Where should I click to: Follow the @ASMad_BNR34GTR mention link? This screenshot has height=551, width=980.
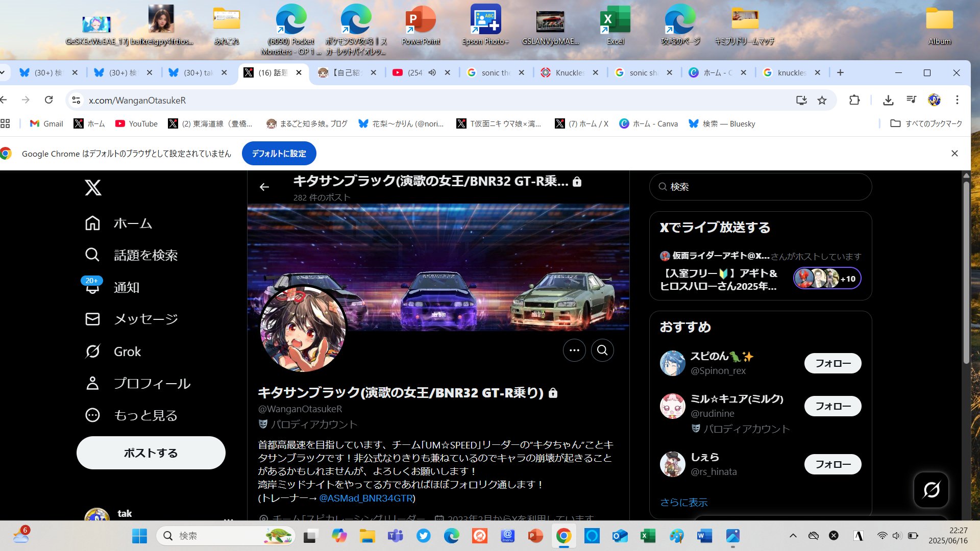[365, 498]
